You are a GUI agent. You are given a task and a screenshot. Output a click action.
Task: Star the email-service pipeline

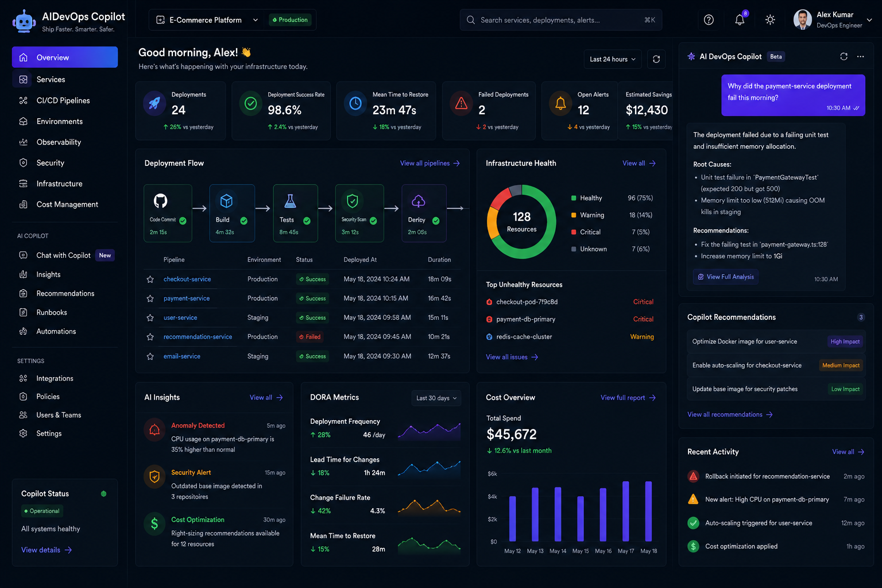pos(150,357)
